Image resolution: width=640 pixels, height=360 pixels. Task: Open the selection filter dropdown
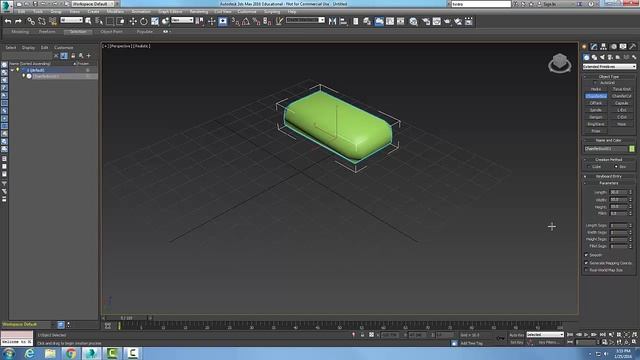click(71, 20)
